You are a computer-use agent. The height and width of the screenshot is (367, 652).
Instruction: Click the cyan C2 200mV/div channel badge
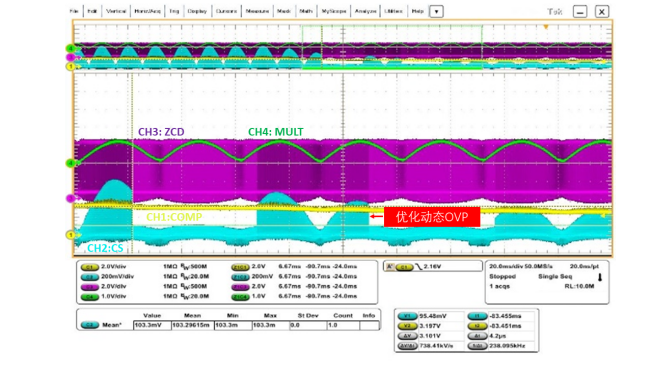point(89,277)
